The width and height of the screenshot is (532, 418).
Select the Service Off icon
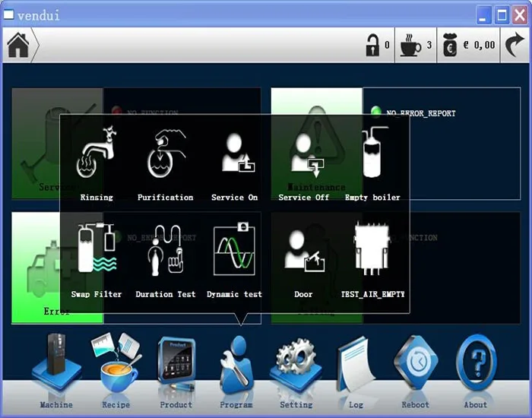[x=304, y=157]
